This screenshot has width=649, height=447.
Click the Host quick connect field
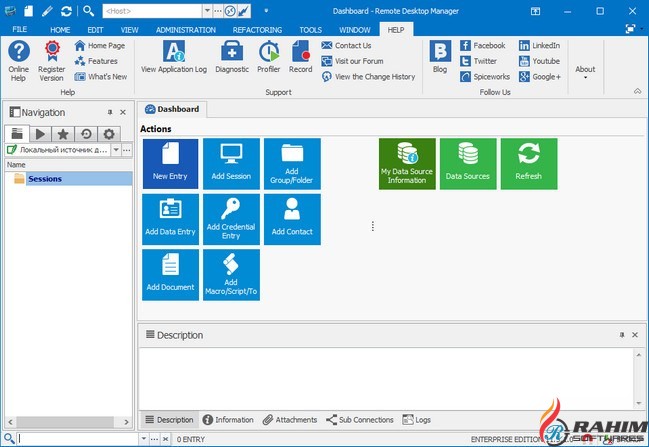(152, 11)
